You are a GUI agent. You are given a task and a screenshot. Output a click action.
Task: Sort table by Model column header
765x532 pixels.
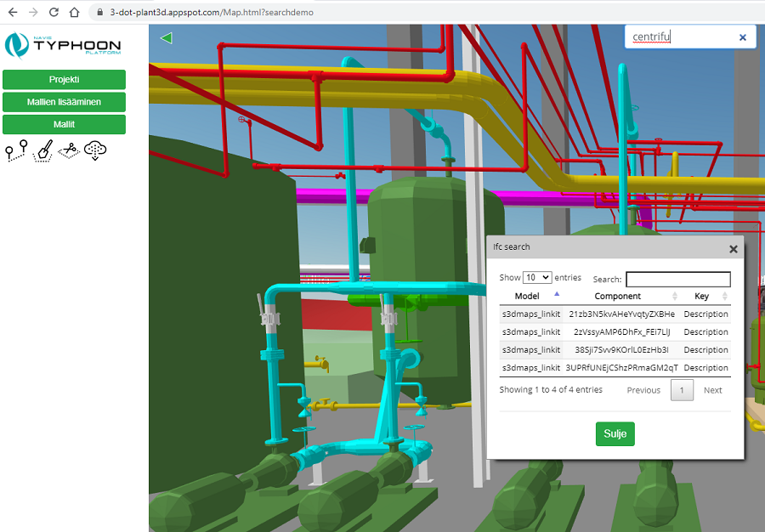pos(528,296)
